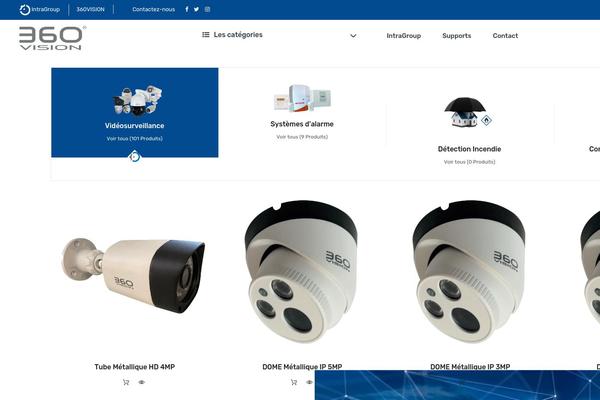600x400 pixels.
Task: Open the Instagram social icon
Action: (x=207, y=9)
